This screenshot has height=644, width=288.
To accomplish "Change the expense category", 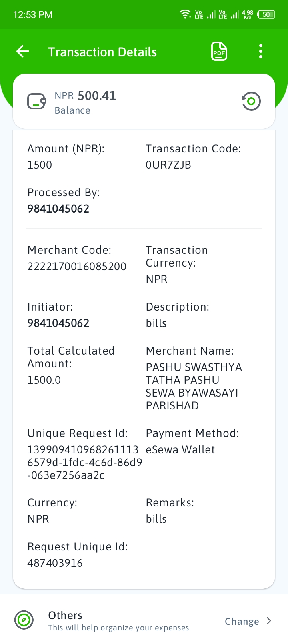I will coord(242,621).
